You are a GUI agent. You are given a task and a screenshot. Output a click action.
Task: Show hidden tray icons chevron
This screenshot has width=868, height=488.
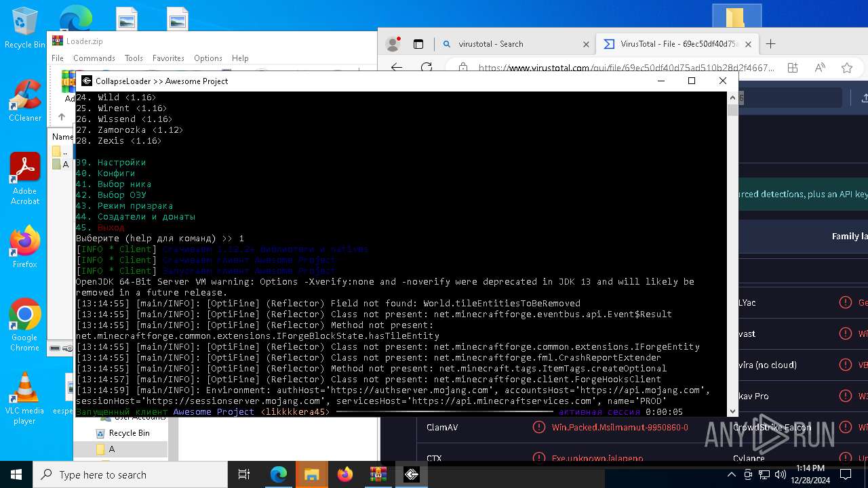click(x=732, y=474)
